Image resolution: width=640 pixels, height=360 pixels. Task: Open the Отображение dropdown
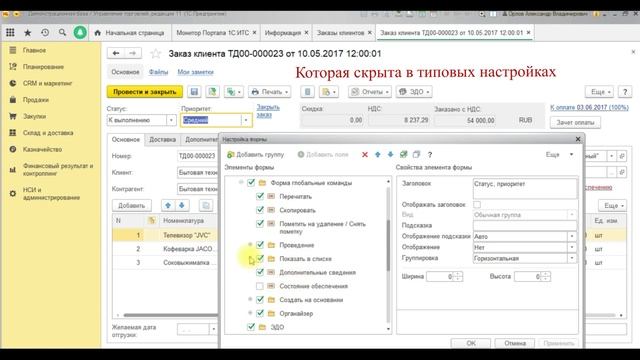coord(571,247)
